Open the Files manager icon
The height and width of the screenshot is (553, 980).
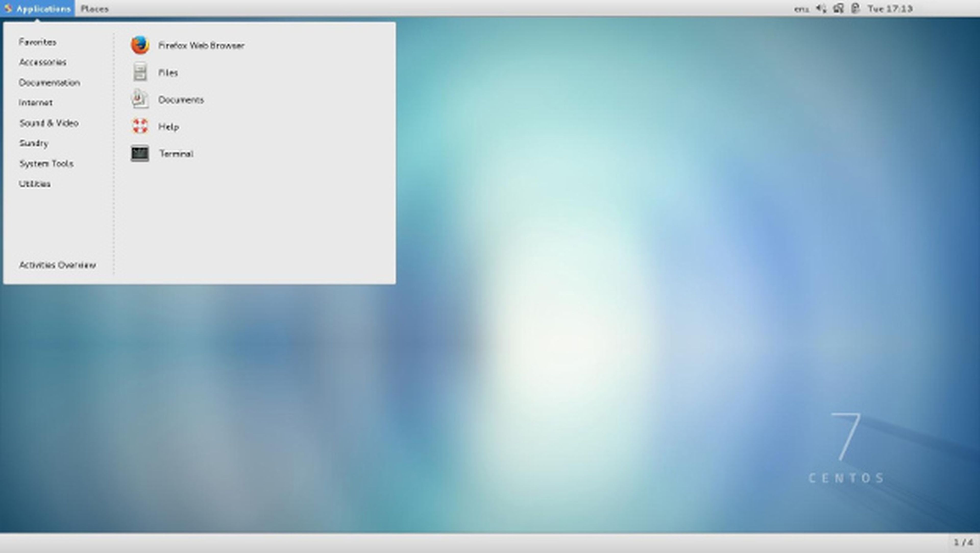coord(140,72)
